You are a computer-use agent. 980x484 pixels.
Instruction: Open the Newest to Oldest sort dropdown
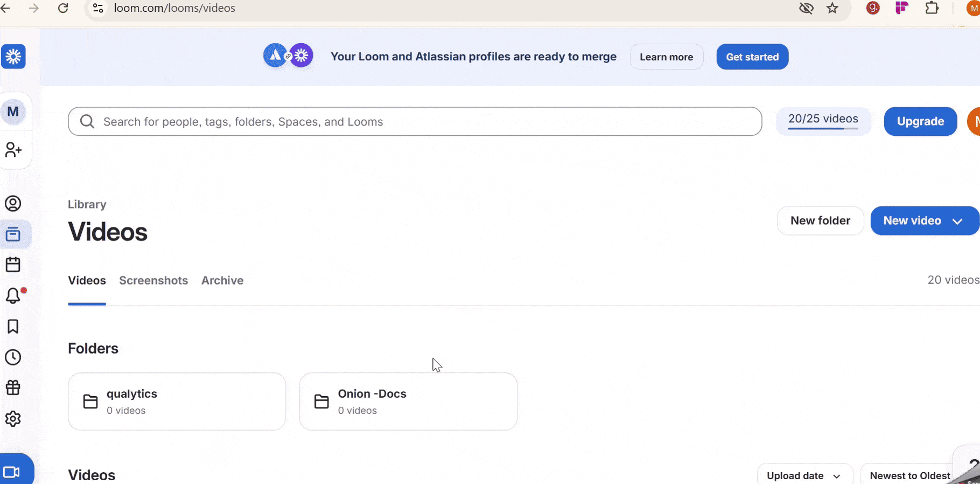909,475
